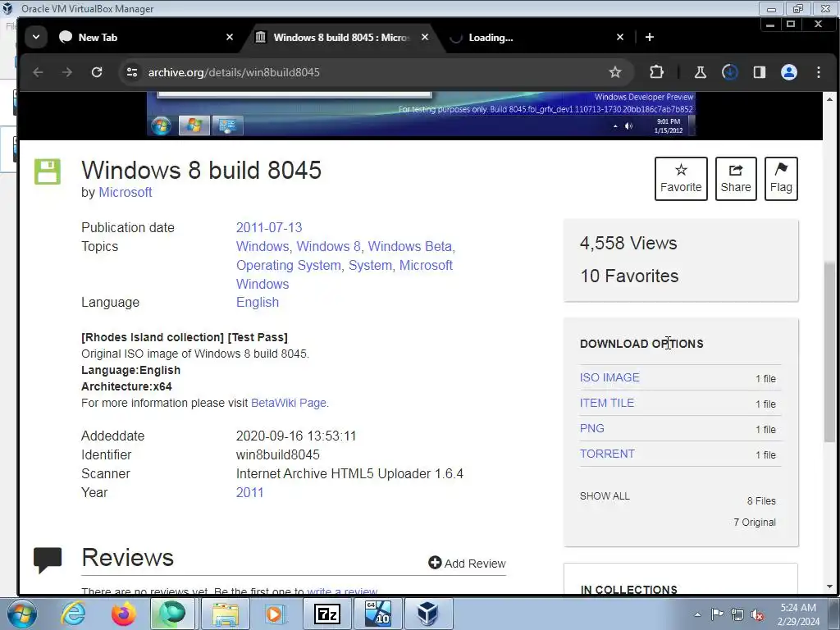Switch to the Loading tab
Viewport: 840px width, 630px height.
(536, 38)
